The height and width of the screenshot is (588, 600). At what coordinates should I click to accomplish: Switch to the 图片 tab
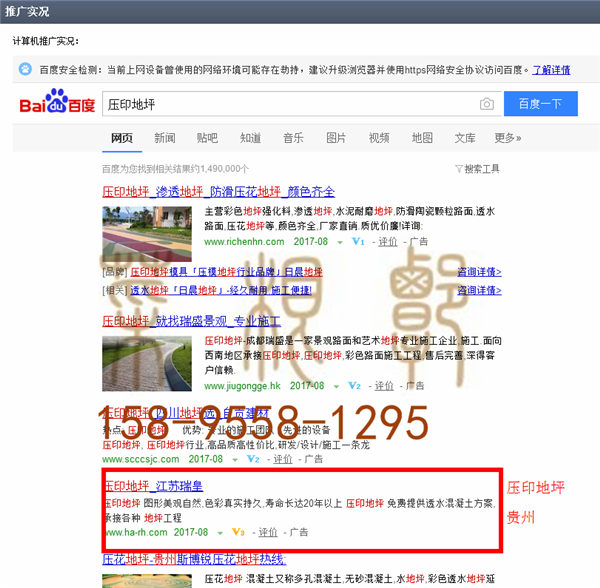(x=336, y=138)
